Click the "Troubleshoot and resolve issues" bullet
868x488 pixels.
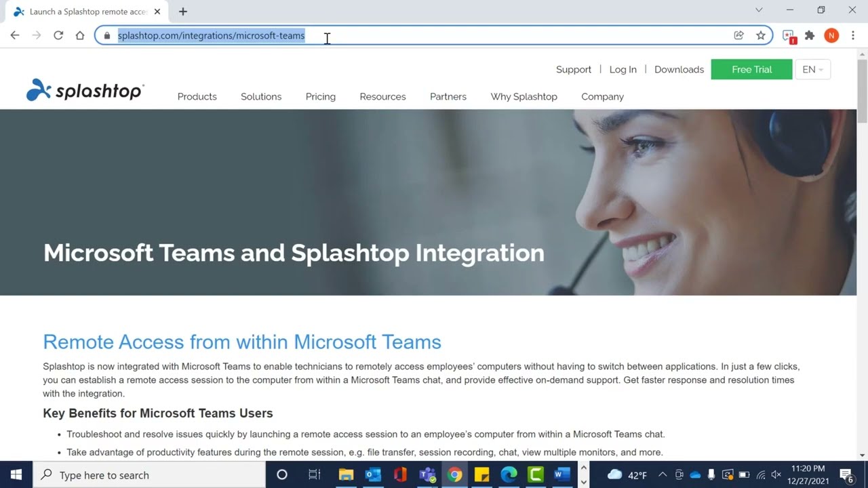[x=366, y=434]
